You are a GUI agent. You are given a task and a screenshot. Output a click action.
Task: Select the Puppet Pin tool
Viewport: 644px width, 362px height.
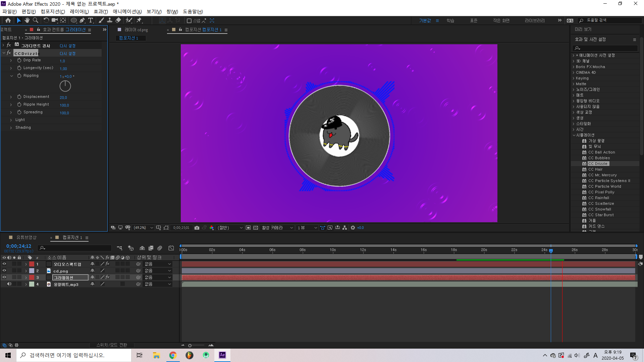click(139, 20)
